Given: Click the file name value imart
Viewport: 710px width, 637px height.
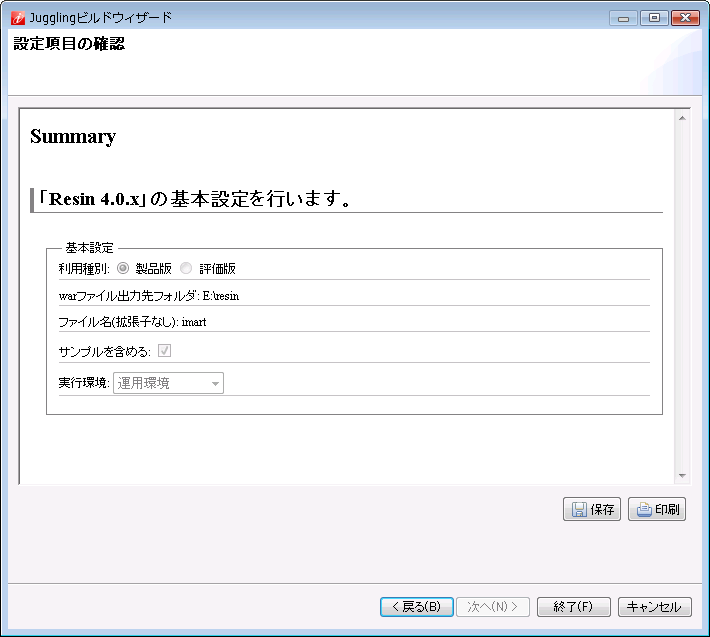Looking at the screenshot, I should click(194, 322).
